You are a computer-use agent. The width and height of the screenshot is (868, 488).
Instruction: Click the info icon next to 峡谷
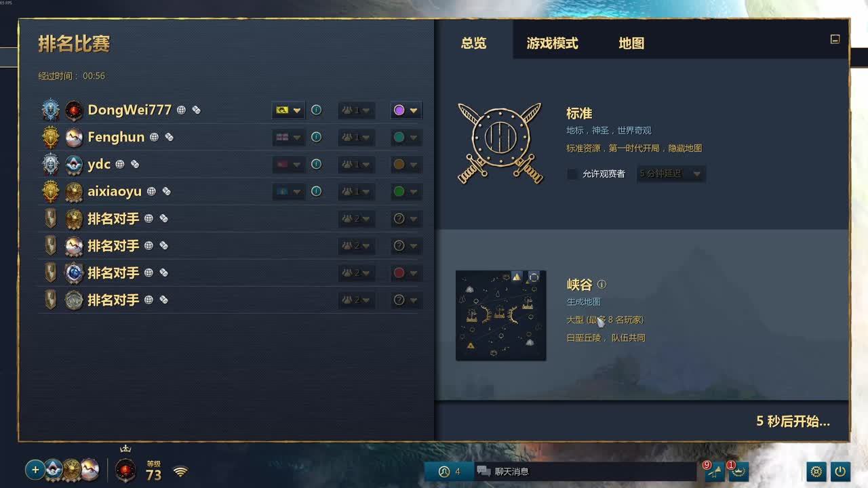coord(601,285)
